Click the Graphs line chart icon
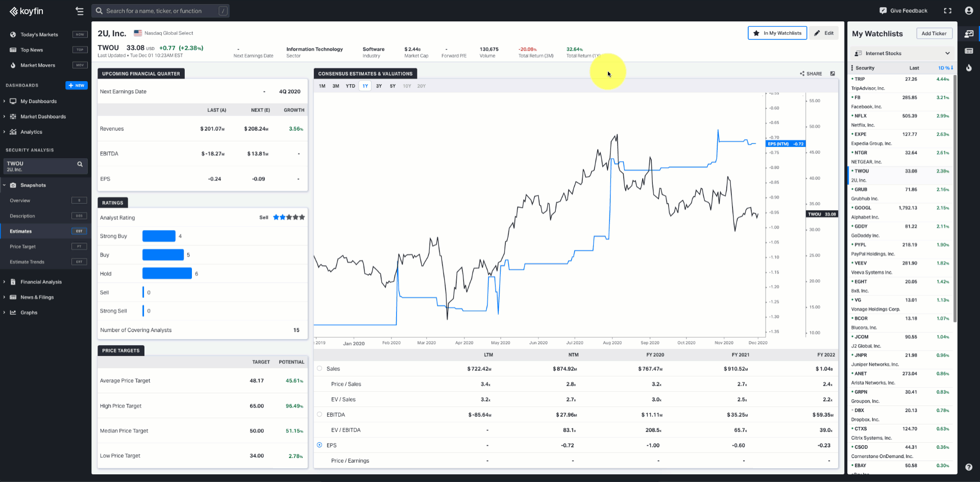The image size is (980, 482). point(13,313)
